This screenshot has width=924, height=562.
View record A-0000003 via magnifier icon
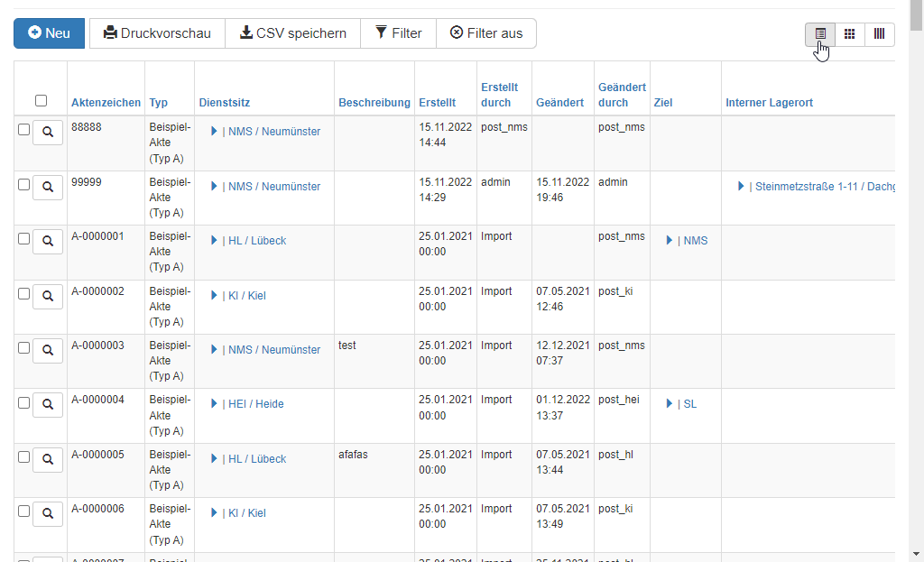(x=48, y=350)
